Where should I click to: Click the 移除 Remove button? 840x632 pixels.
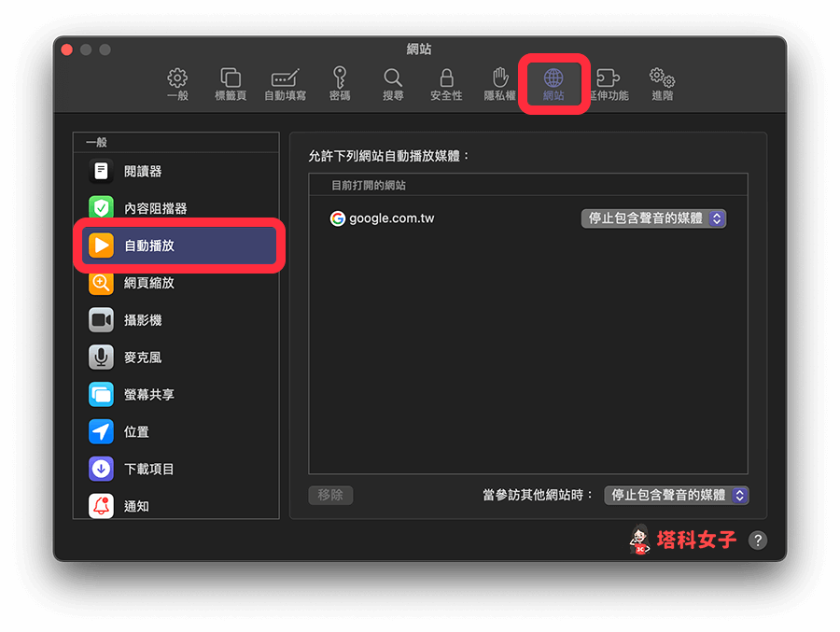[x=330, y=495]
